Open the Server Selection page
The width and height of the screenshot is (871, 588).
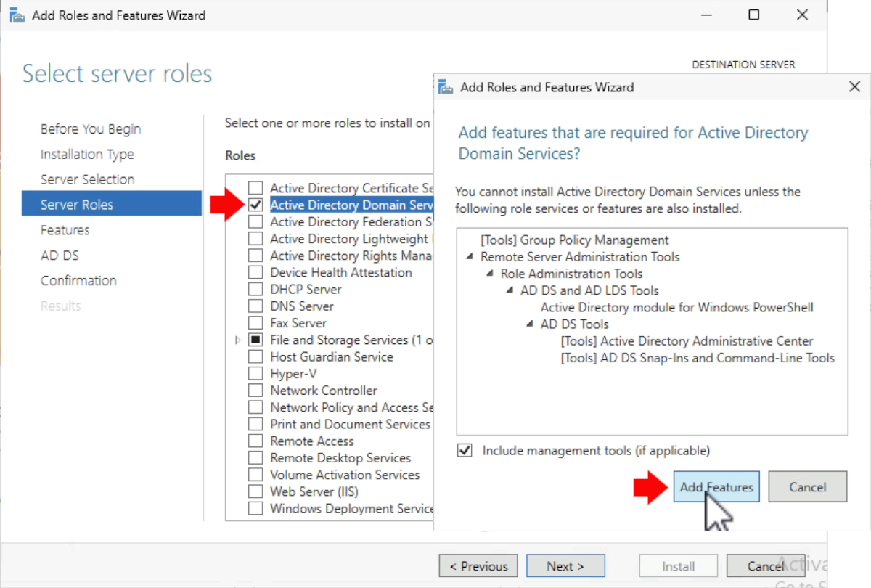(x=87, y=179)
